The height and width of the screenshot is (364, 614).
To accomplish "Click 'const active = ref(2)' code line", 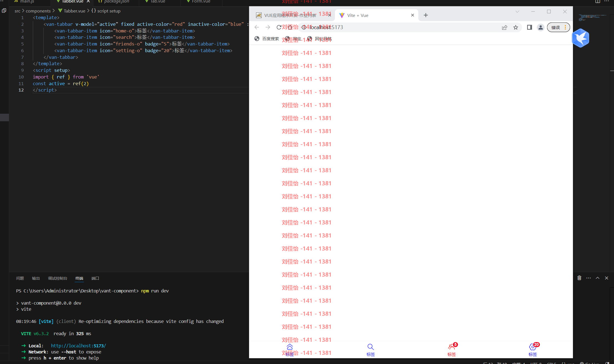I will (x=61, y=84).
